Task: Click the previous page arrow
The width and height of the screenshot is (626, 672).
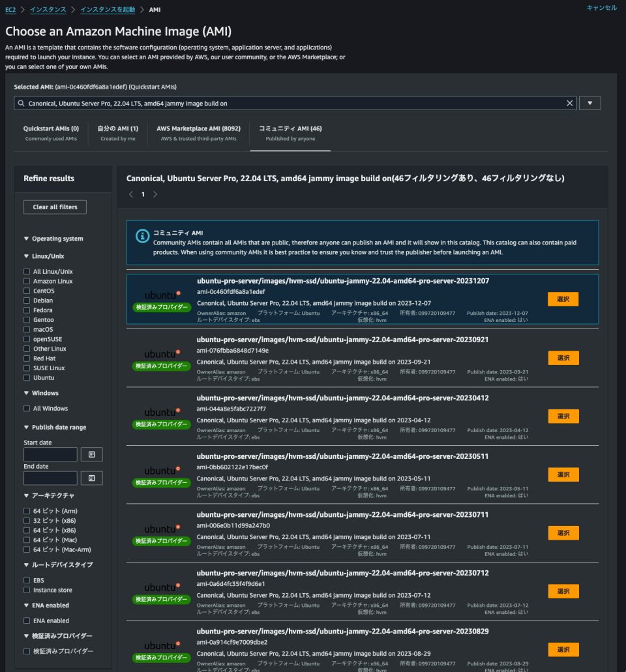Action: pyautogui.click(x=130, y=194)
